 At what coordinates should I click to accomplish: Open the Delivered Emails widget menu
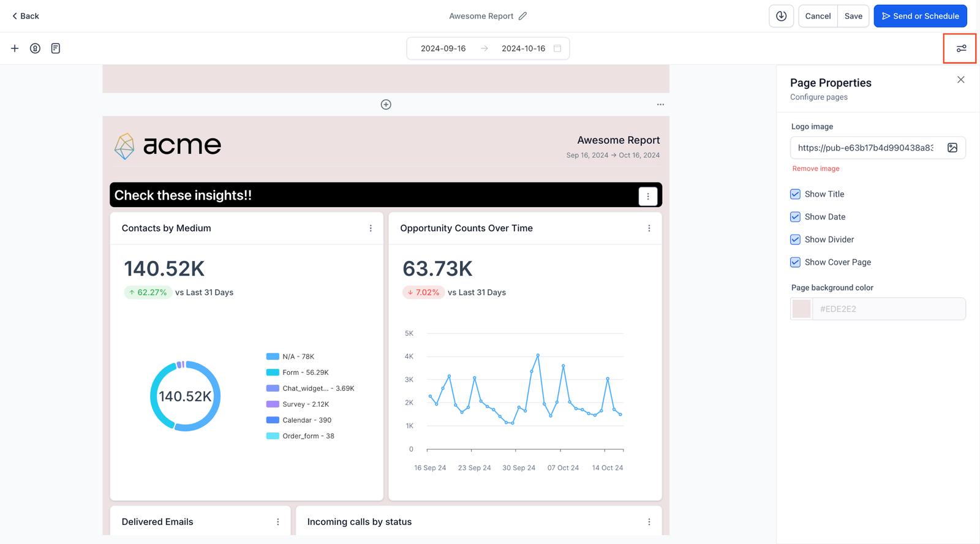(278, 522)
